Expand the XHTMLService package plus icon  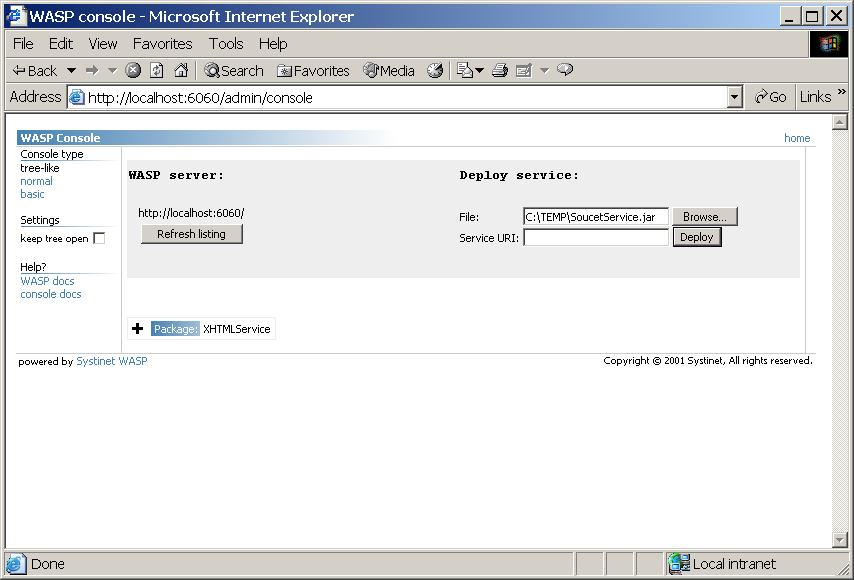[x=138, y=328]
